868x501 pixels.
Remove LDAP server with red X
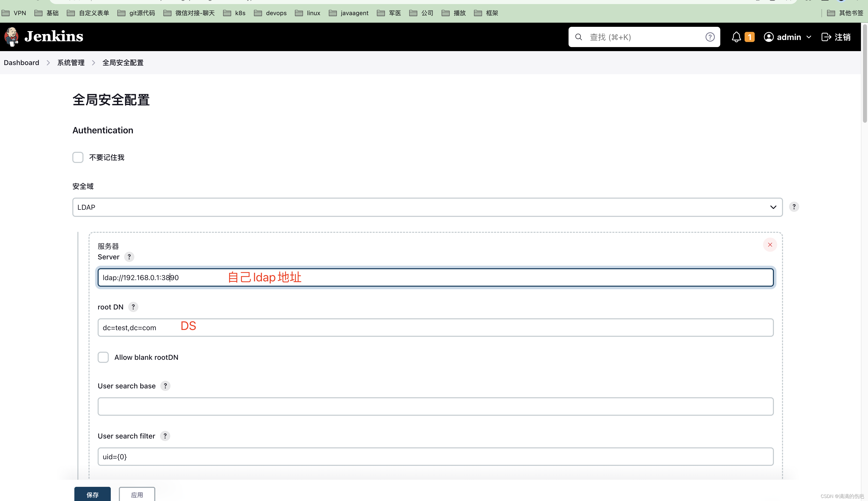click(x=770, y=245)
